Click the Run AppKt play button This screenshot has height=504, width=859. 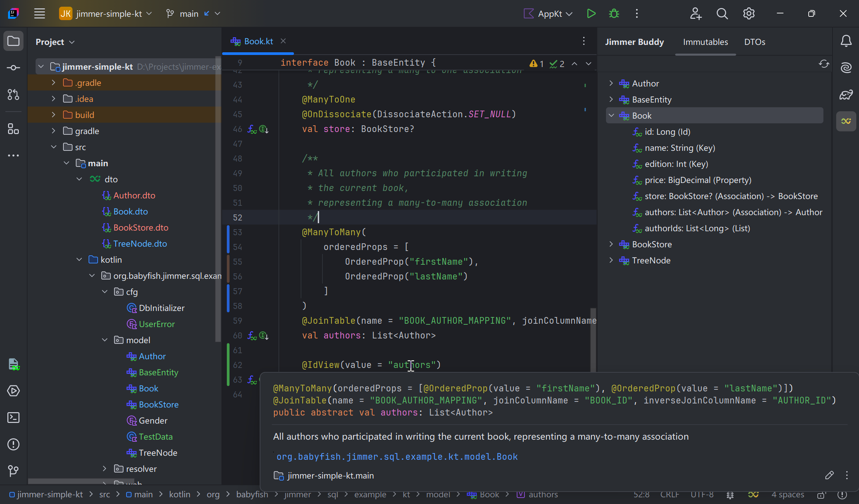[x=591, y=14]
